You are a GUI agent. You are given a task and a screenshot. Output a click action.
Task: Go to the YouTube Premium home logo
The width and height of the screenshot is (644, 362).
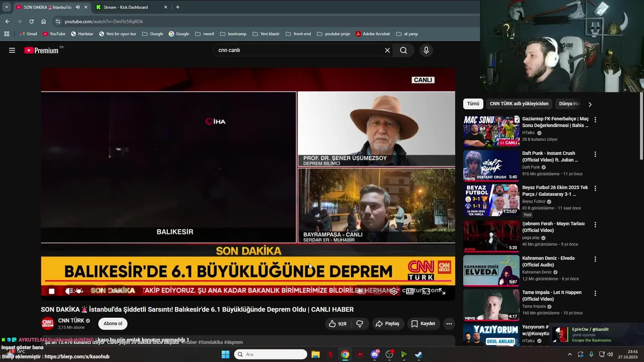(x=41, y=50)
